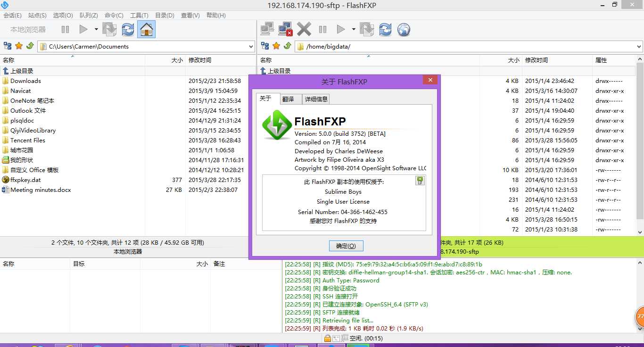The width and height of the screenshot is (644, 347).
Task: Select the Meeting minutes.docx file
Action: (41, 190)
